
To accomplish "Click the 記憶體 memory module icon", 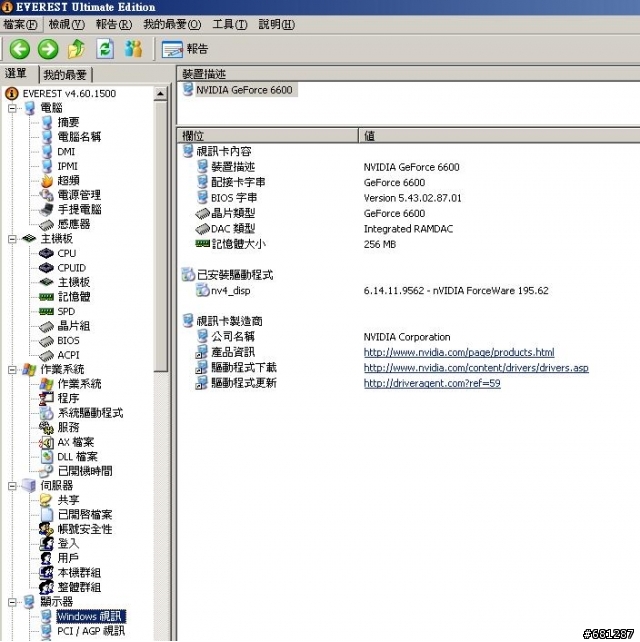I will [x=46, y=297].
